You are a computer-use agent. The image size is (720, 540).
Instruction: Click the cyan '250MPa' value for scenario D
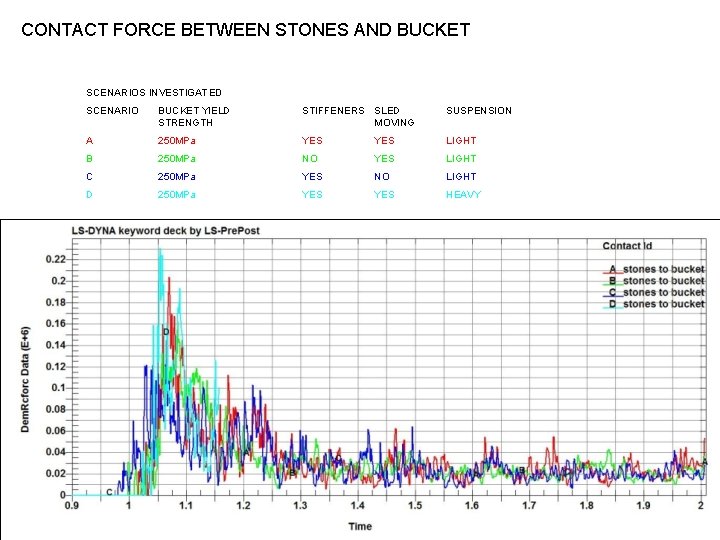176,194
